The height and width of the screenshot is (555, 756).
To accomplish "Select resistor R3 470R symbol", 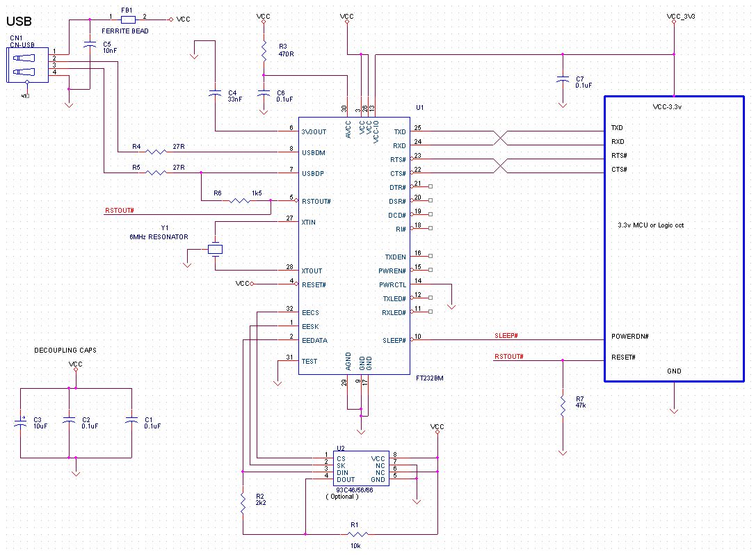I will pos(264,51).
